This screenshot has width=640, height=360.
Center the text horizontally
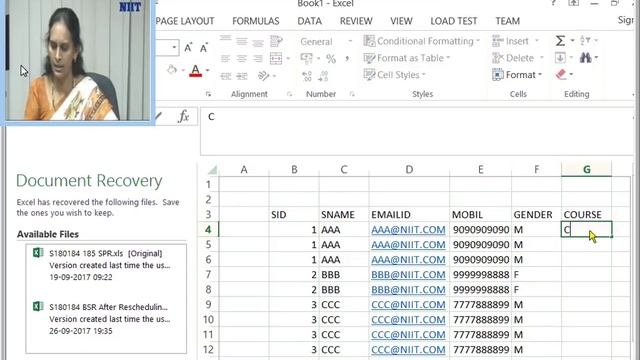[242, 58]
